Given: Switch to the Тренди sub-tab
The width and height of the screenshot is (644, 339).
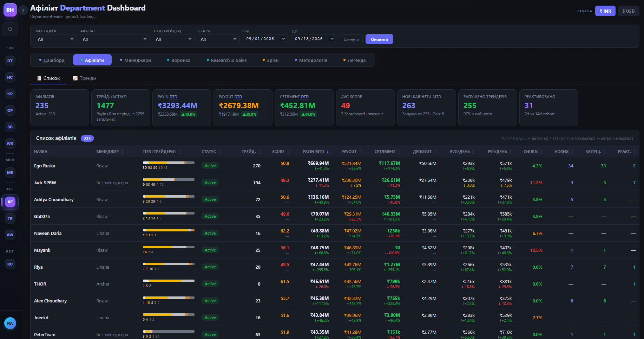Looking at the screenshot, I should 84,78.
